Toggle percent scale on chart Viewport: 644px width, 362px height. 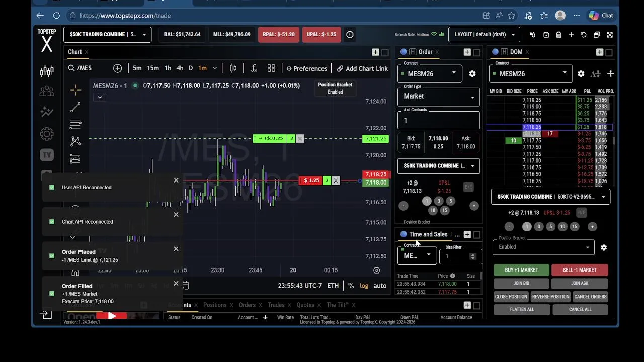pos(351,286)
